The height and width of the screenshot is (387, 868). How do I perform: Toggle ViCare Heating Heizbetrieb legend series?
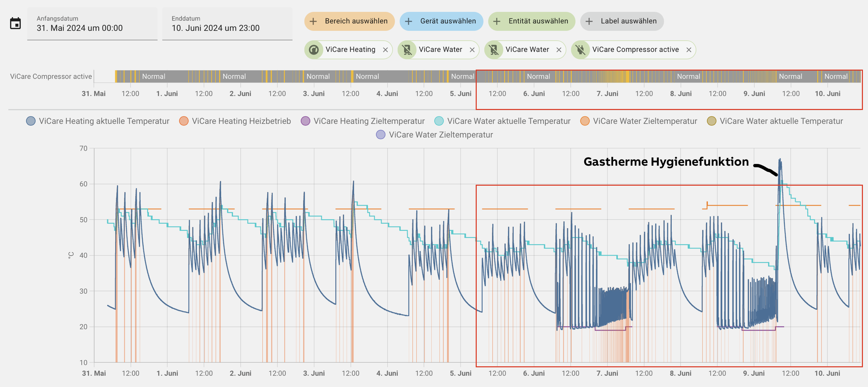click(x=235, y=121)
